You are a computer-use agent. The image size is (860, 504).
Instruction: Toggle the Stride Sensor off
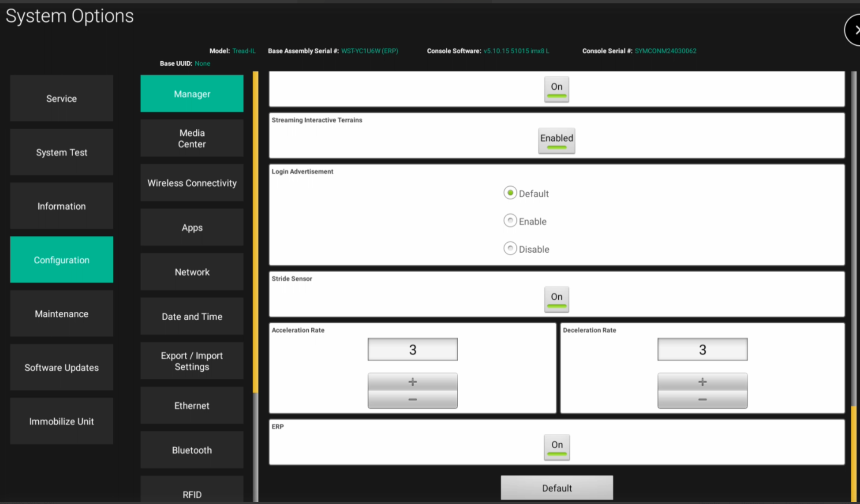pyautogui.click(x=556, y=299)
